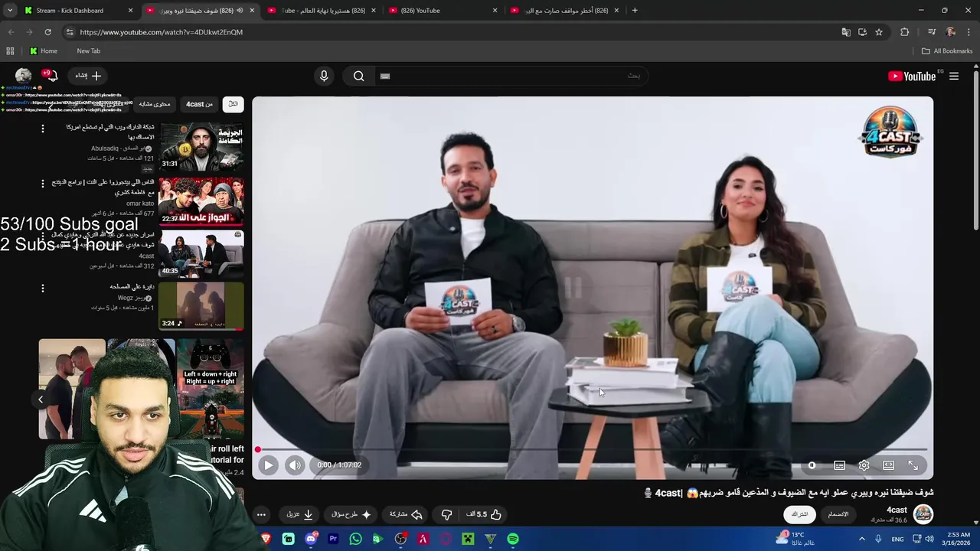The height and width of the screenshot is (551, 980).
Task: Search by voice with microphone icon
Action: pos(324,76)
